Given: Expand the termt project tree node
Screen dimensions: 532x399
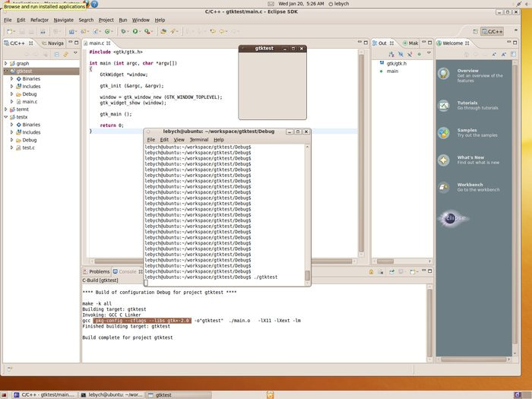Looking at the screenshot, I should tap(6, 109).
